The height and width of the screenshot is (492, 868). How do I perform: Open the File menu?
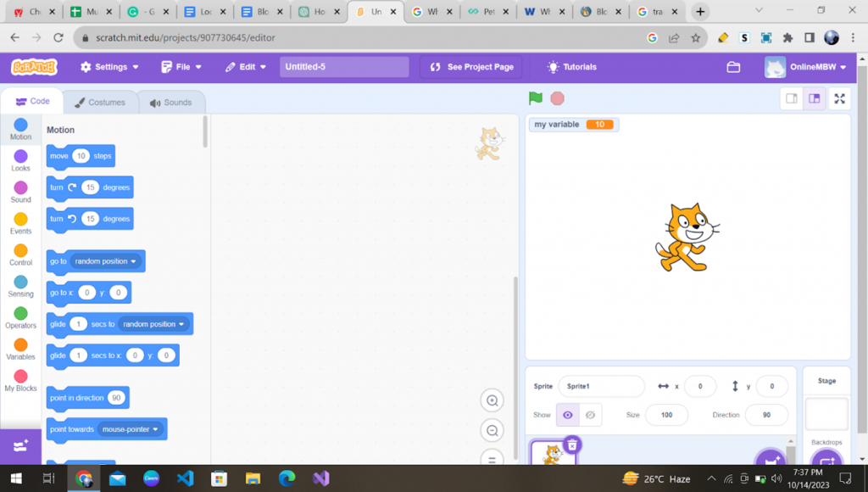tap(181, 67)
